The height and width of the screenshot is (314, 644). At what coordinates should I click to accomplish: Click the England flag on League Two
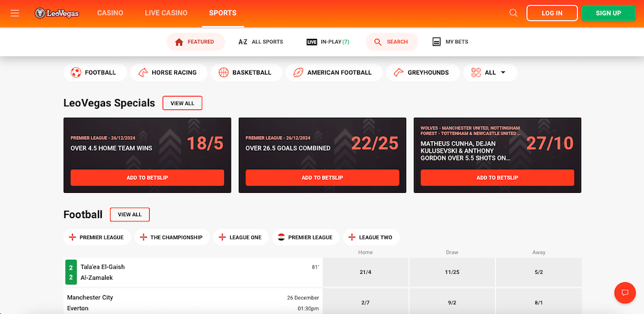click(352, 237)
